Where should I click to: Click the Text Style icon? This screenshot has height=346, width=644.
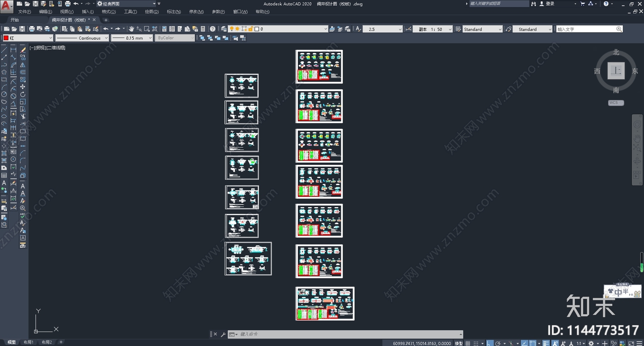[x=358, y=29]
